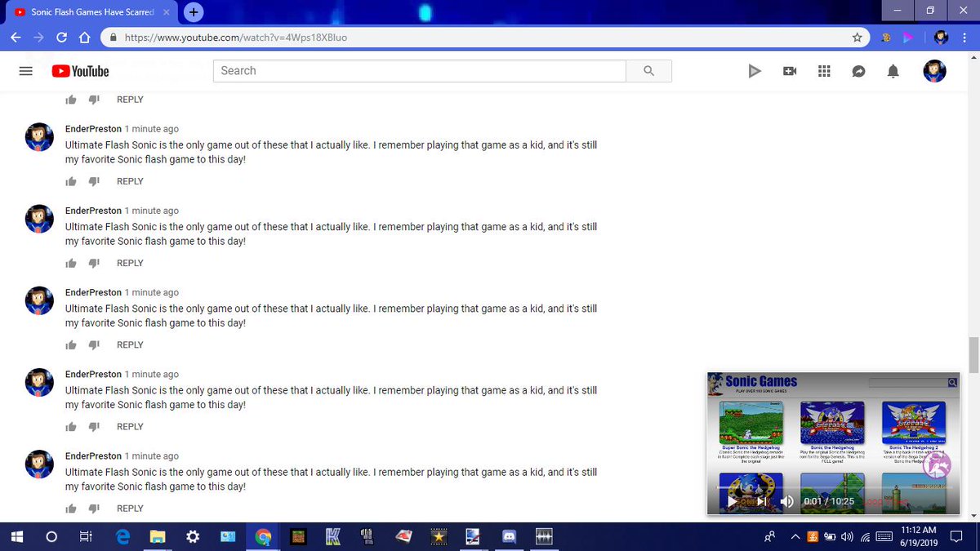Launch Microsoft Edge from taskbar

point(122,536)
